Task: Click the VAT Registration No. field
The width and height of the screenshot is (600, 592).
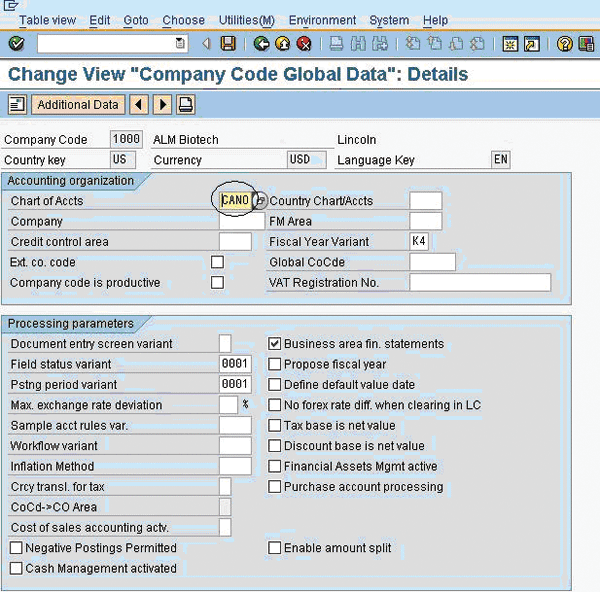Action: point(480,283)
